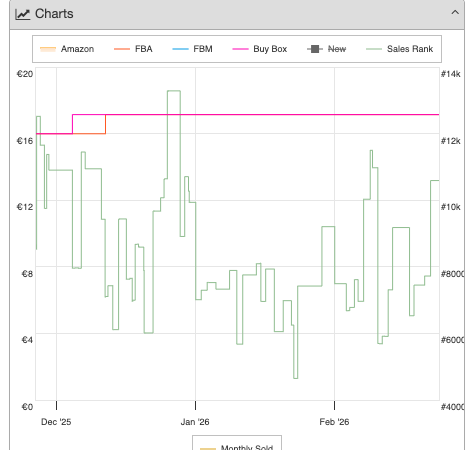
Task: Toggle the FBM series in legend
Action: click(192, 49)
